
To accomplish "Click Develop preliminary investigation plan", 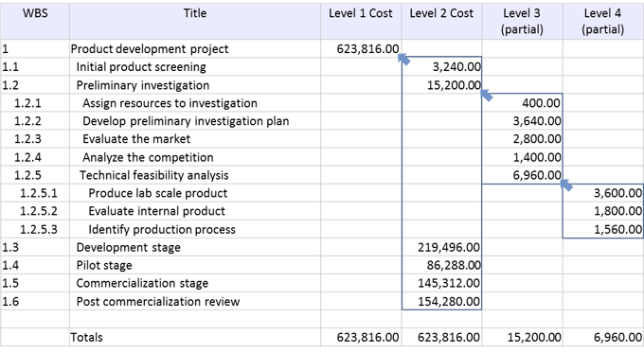I will (x=195, y=121).
